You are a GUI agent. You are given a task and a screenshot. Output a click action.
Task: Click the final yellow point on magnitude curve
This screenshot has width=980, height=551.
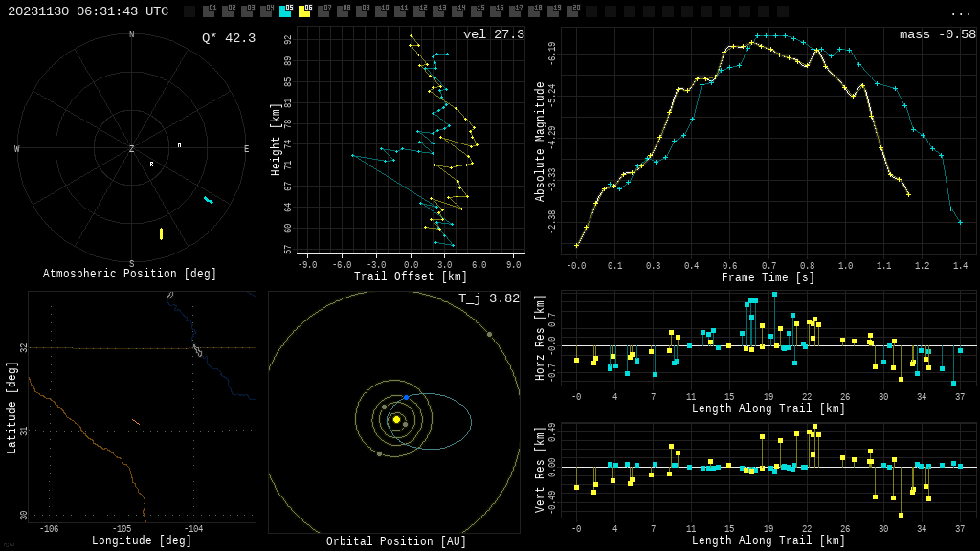[909, 195]
